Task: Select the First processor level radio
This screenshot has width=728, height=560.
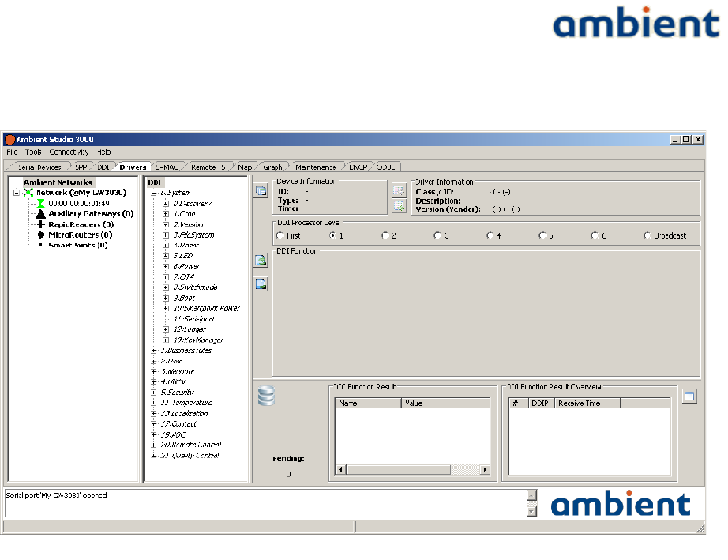Action: [x=280, y=236]
